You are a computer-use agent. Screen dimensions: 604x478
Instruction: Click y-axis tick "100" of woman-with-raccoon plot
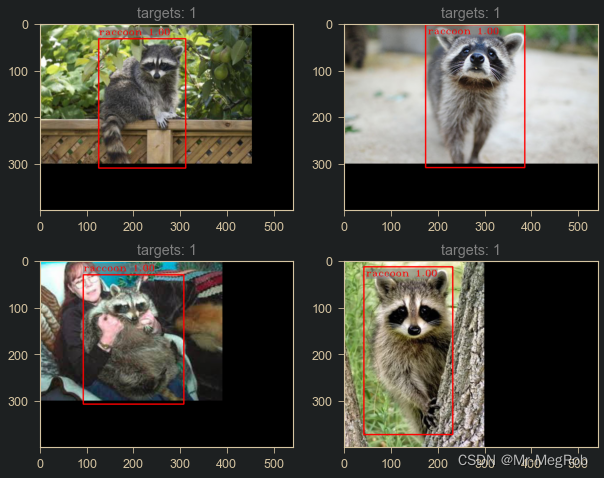(18, 309)
